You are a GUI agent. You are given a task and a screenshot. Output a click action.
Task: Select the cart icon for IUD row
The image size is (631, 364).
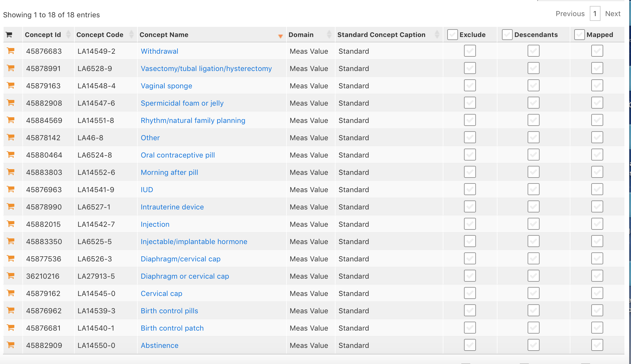click(11, 189)
